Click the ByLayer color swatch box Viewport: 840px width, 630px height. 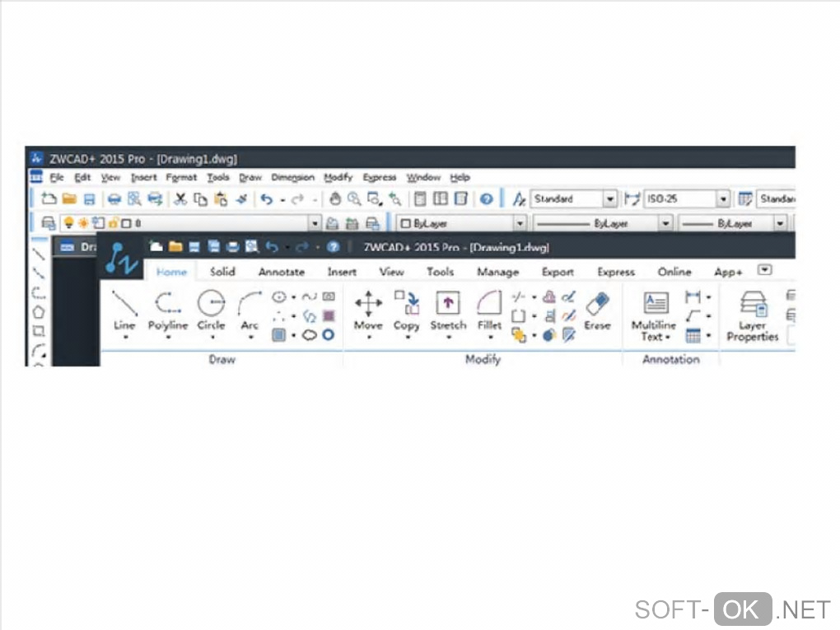click(x=405, y=223)
